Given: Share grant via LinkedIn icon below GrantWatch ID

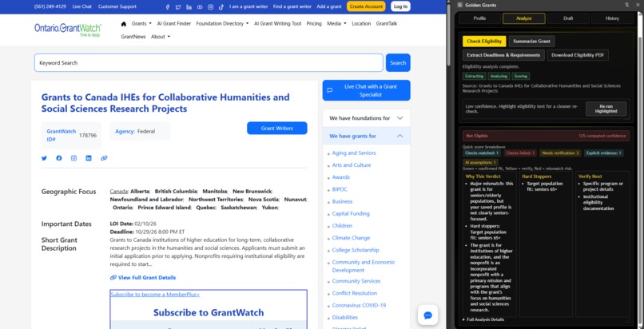Looking at the screenshot, I should click(x=89, y=158).
